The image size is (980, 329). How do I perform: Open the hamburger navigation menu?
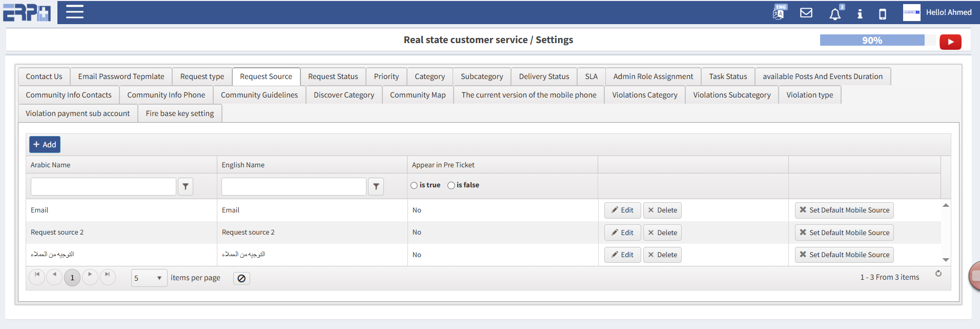(x=74, y=12)
